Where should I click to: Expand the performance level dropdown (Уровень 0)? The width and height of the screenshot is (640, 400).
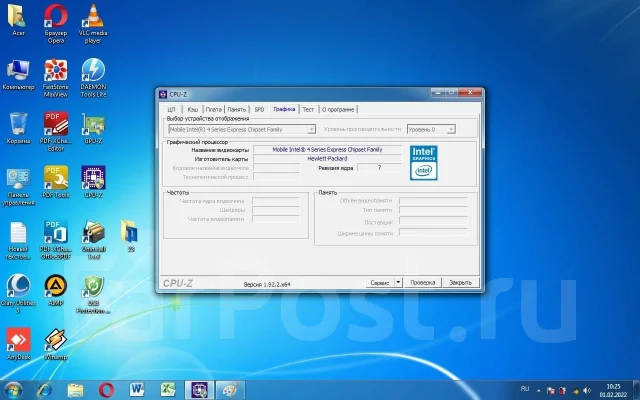431,129
